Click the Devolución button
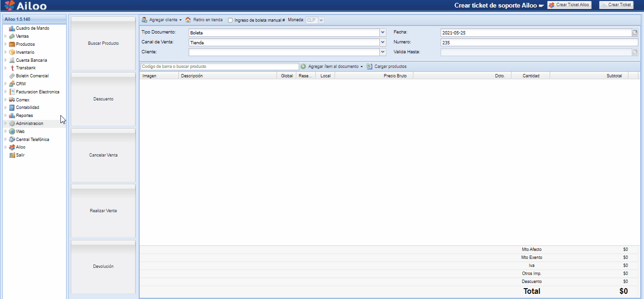Screen dimensions: 644x299 click(x=103, y=266)
